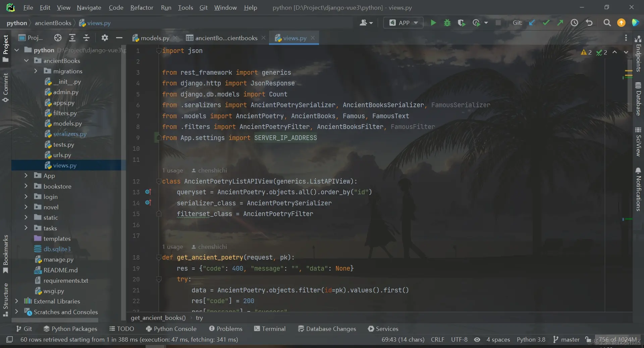644x348 pixels.
Task: Select opened file in Project tree
Action: click(58, 38)
